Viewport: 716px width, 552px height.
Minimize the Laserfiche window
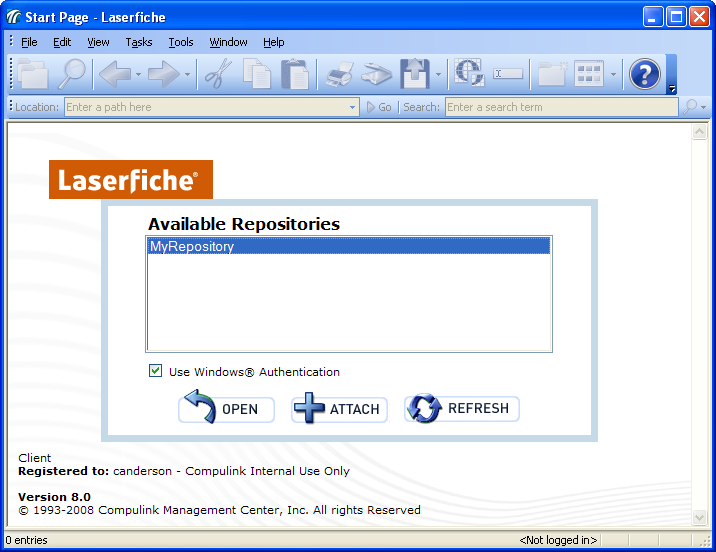click(x=653, y=17)
